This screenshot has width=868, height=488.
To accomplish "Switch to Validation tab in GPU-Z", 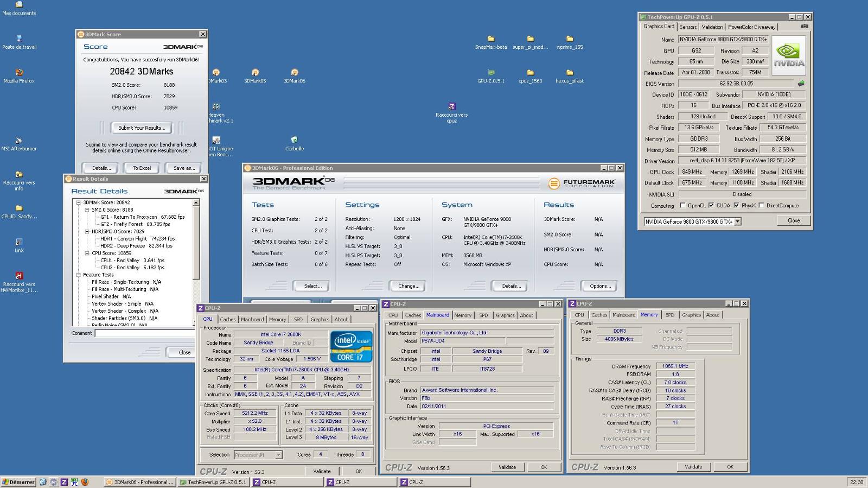I will [712, 27].
